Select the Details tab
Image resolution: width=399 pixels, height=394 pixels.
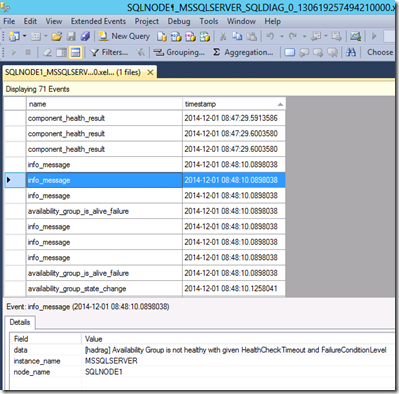[x=20, y=322]
